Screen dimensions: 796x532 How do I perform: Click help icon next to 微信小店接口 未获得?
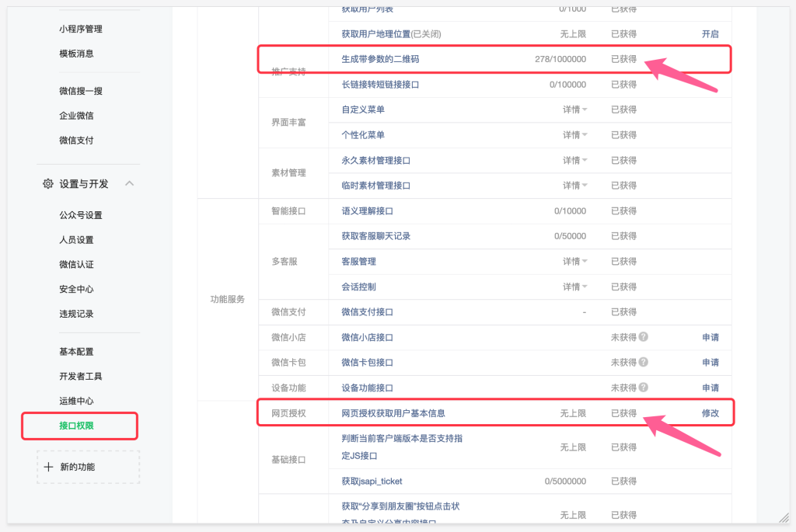tap(643, 337)
